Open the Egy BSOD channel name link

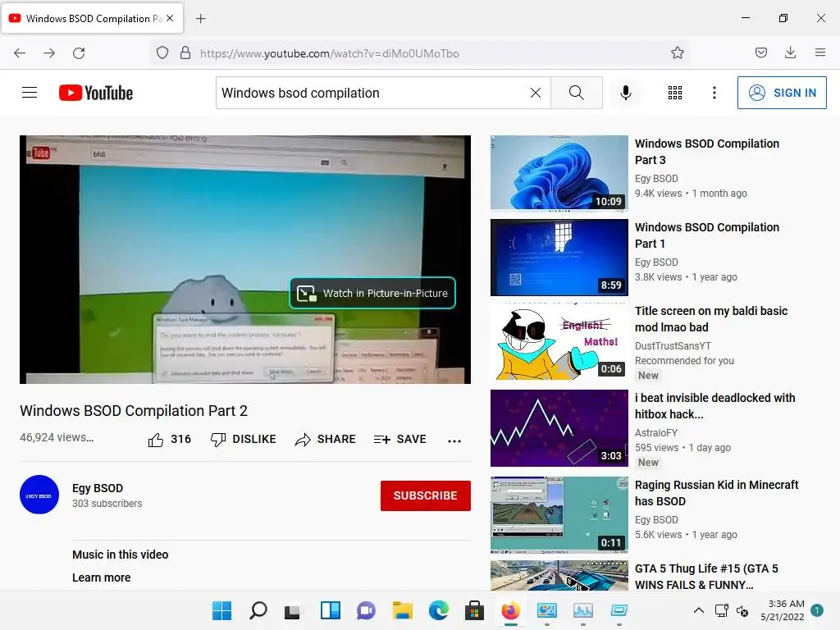(x=98, y=488)
